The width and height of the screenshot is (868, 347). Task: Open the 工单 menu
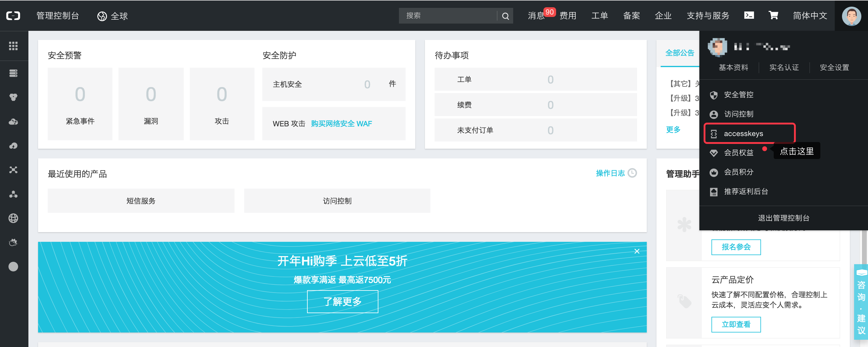tap(599, 15)
